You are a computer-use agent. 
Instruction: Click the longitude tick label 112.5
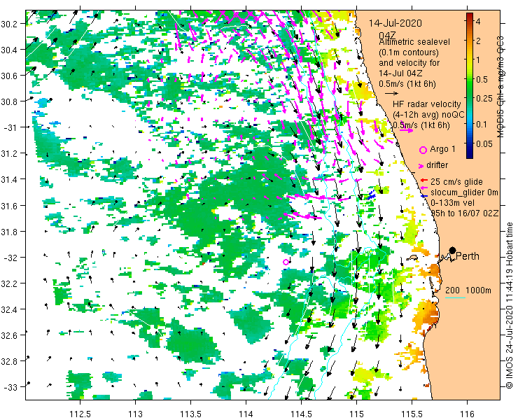point(80,414)
